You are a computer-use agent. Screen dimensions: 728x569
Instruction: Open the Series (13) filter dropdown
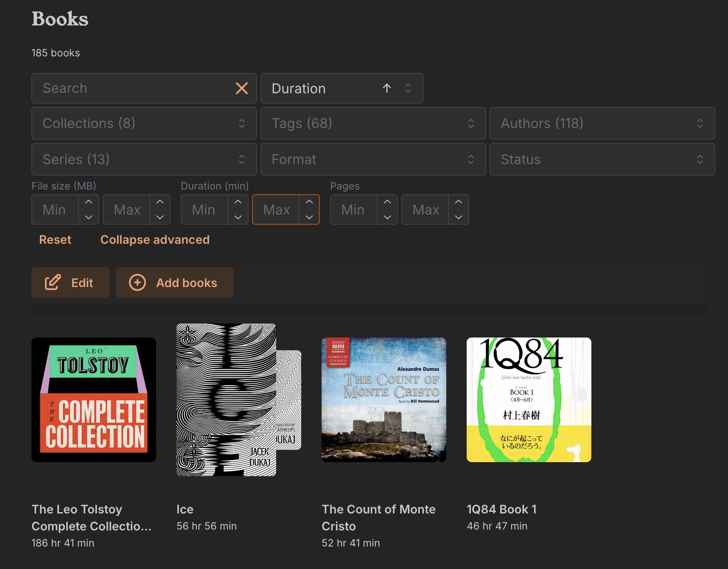click(x=144, y=159)
